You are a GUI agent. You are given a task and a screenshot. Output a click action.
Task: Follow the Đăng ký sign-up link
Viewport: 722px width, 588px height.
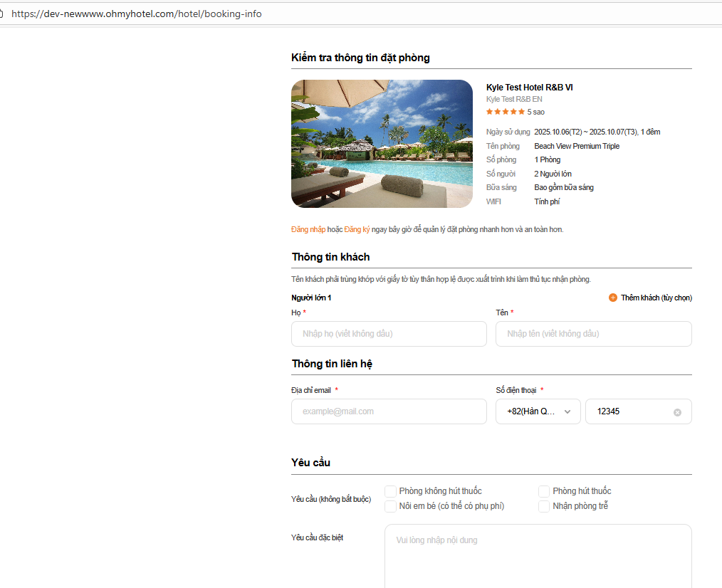coord(357,229)
